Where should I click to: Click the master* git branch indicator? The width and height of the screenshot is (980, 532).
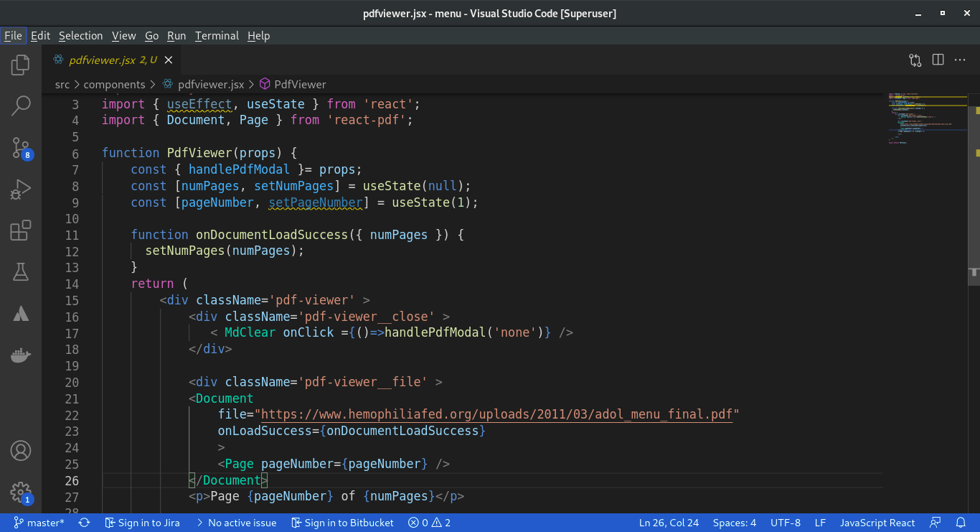pyautogui.click(x=39, y=523)
